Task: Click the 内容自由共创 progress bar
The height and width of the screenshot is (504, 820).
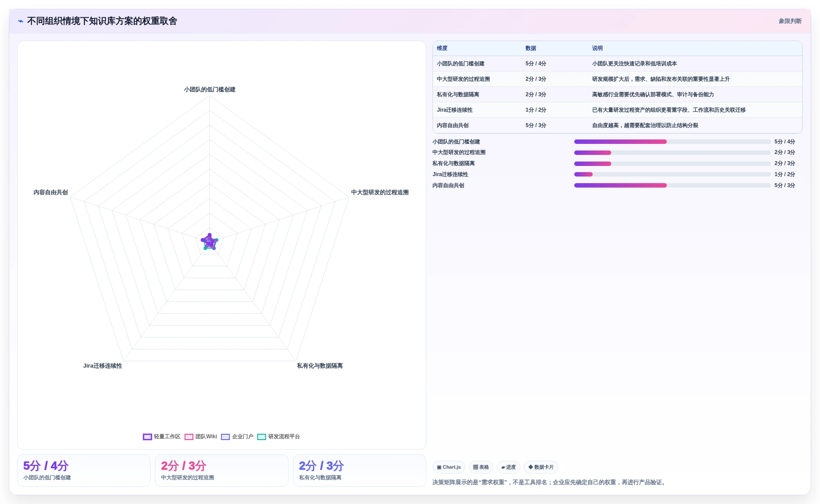Action: [672, 185]
